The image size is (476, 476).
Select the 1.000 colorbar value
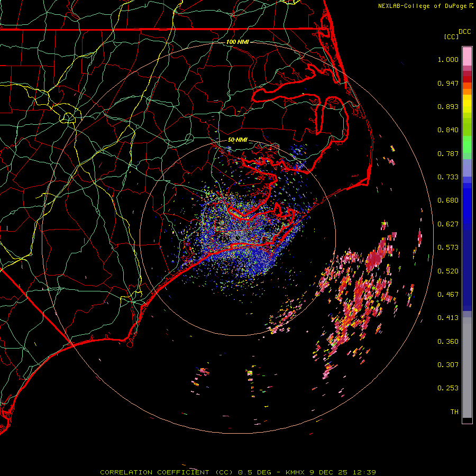pyautogui.click(x=448, y=59)
